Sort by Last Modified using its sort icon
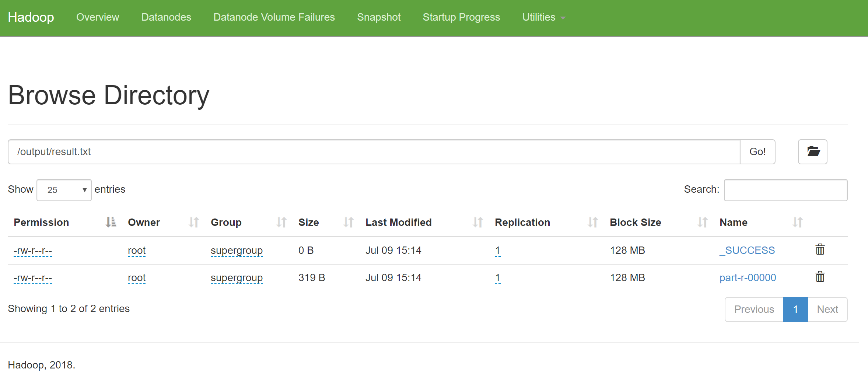The width and height of the screenshot is (868, 381). [477, 222]
